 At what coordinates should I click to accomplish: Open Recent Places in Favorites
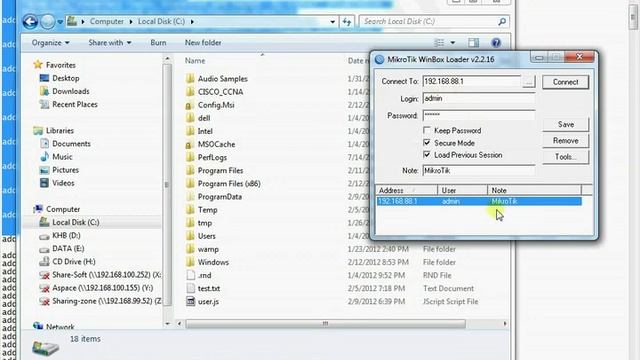[x=75, y=104]
